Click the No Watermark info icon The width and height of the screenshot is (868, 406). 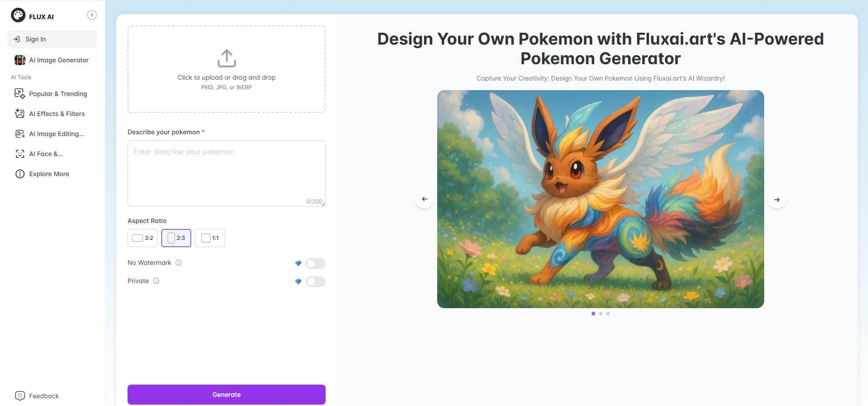[179, 263]
